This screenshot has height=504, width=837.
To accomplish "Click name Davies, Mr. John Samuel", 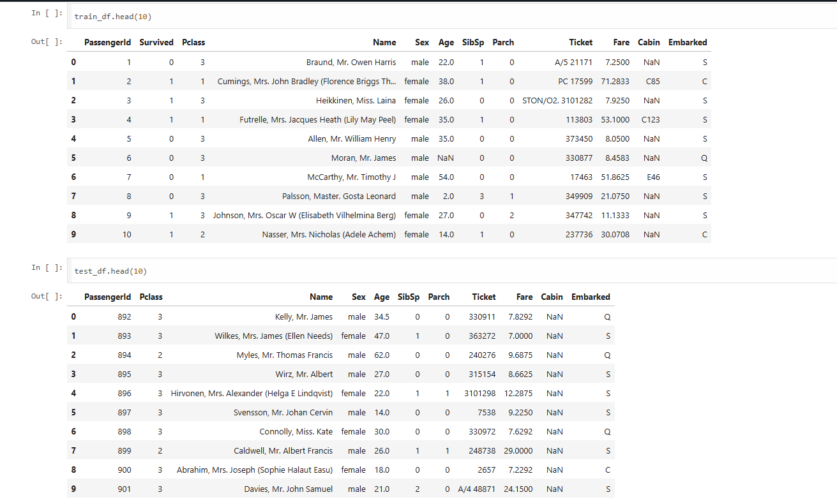I will 289,489.
